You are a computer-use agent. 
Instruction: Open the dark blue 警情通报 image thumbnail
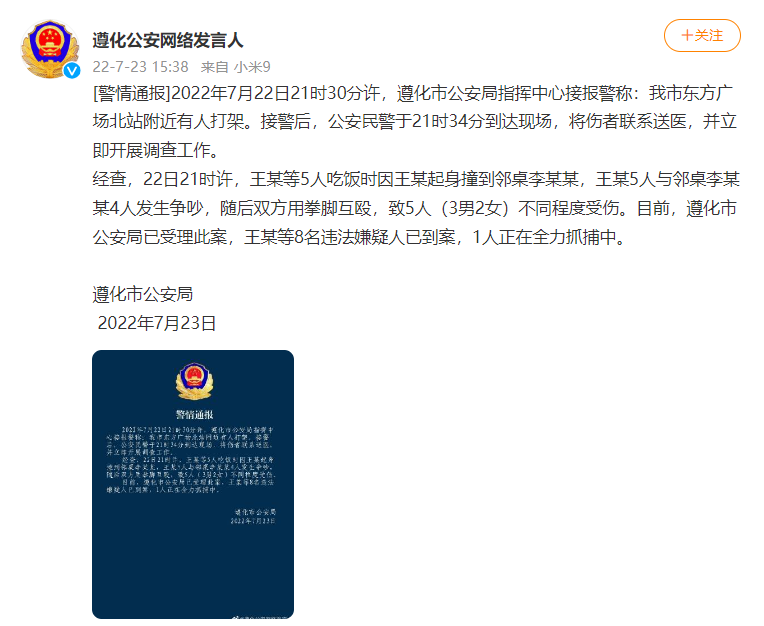pyautogui.click(x=193, y=484)
